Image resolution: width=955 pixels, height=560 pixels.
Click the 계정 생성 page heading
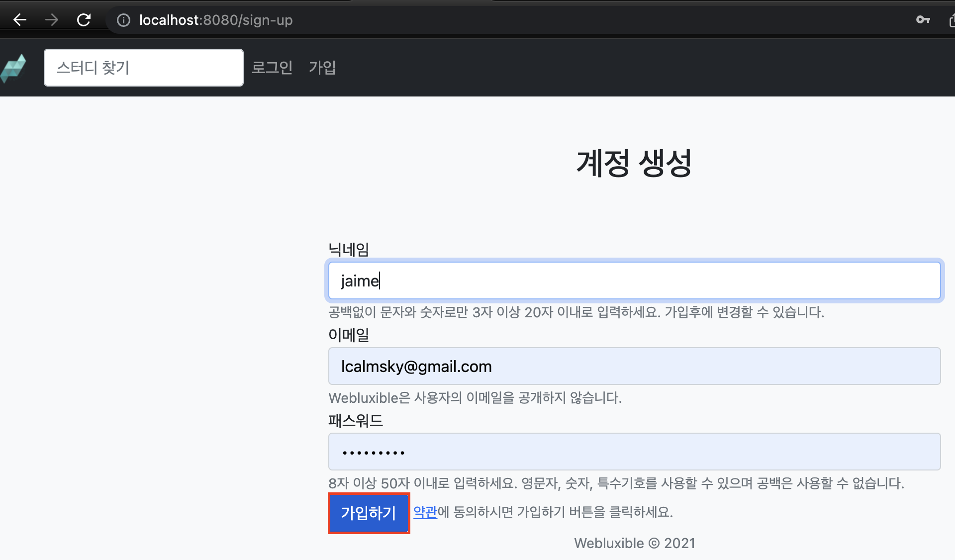(634, 163)
